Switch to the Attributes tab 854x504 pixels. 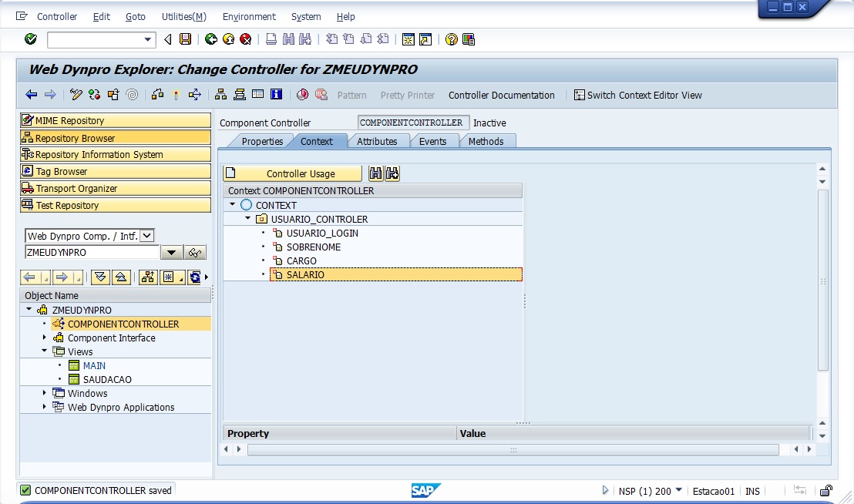(x=377, y=141)
